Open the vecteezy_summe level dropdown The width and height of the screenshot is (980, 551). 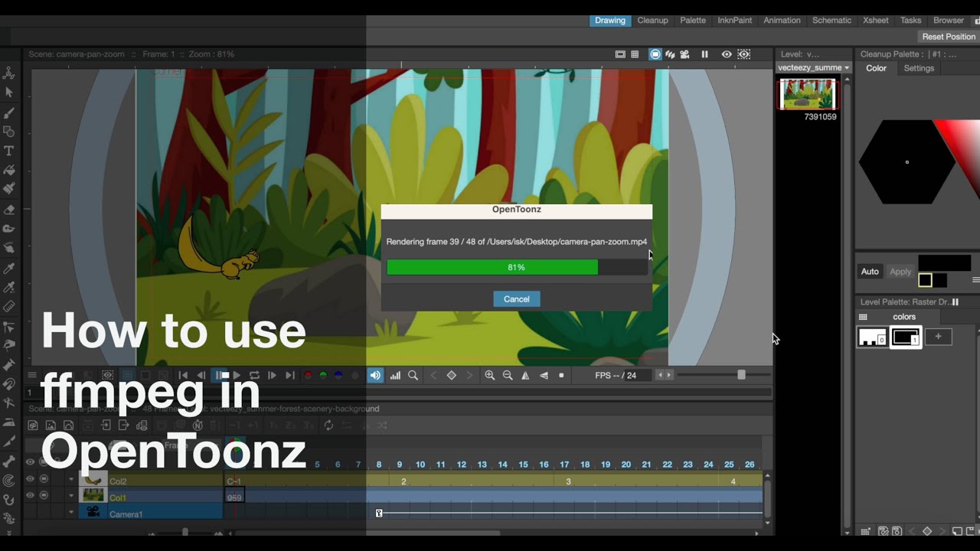click(813, 67)
